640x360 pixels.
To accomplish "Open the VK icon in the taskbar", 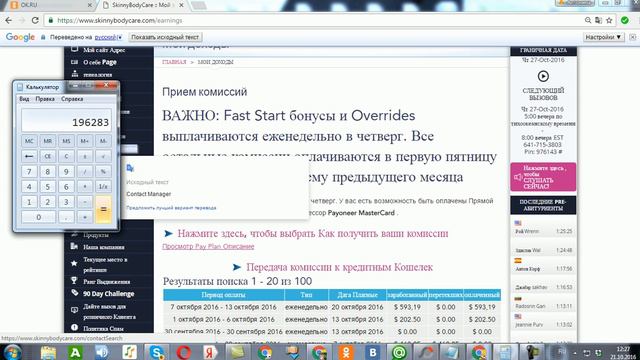I will tap(372, 352).
